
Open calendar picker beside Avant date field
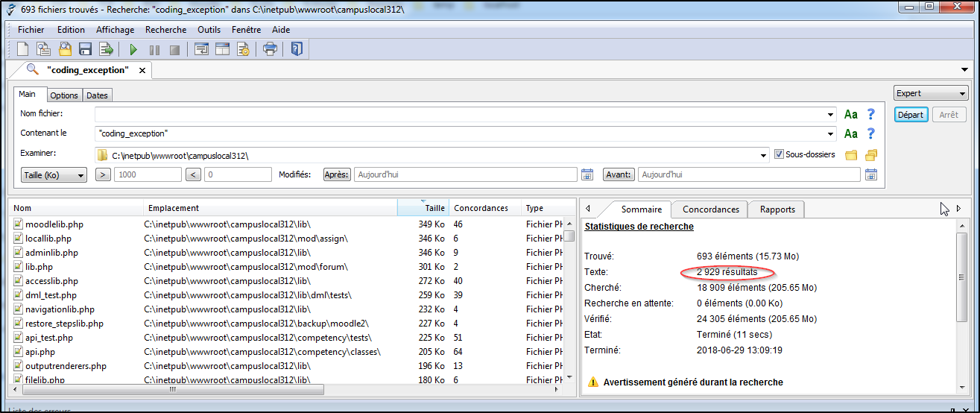870,174
